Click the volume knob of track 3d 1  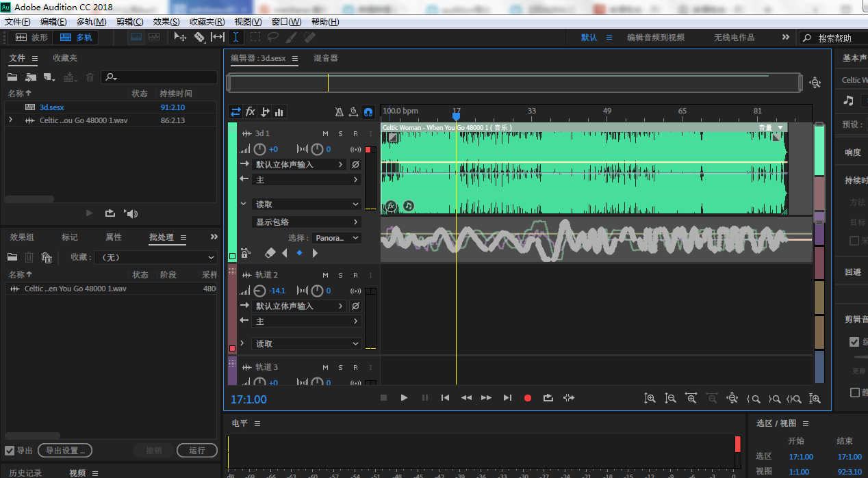click(259, 149)
